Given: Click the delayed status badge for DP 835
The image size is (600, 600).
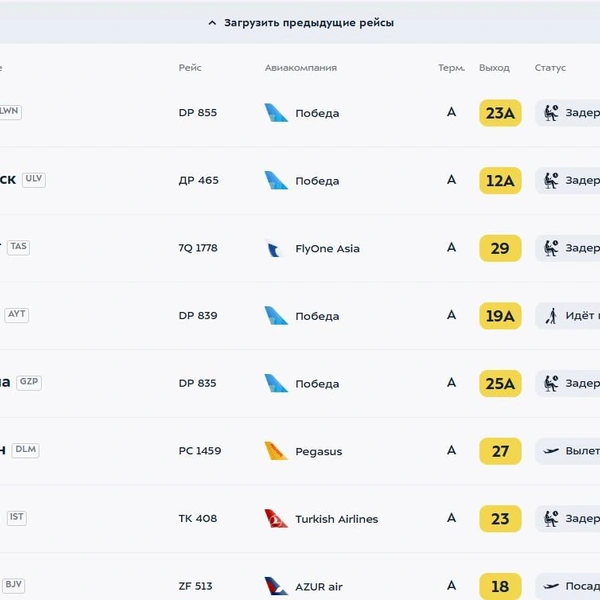Looking at the screenshot, I should coord(567,383).
